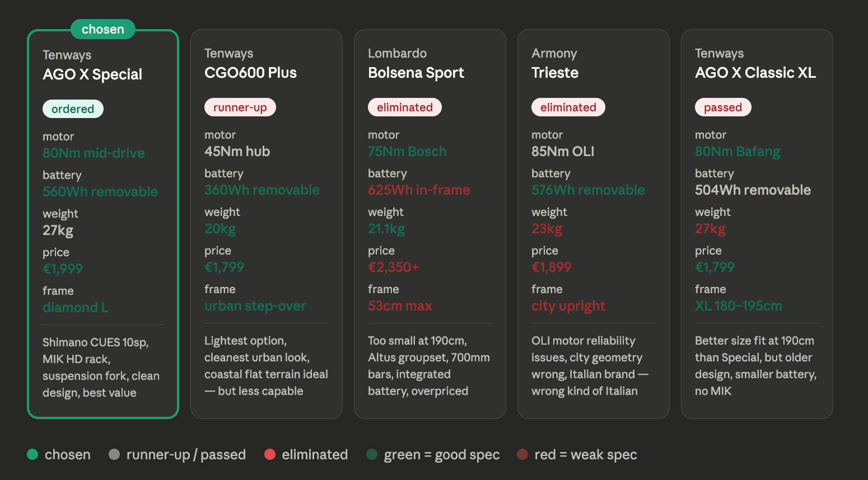Click the gray runner-up / passed legend dot
Screen dimensions: 868x480
click(114, 454)
